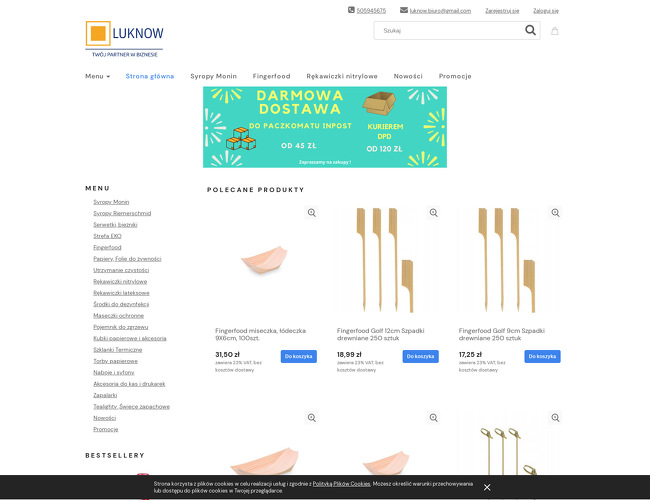This screenshot has height=500, width=650.
Task: Open the Syropy Monin navigation tab
Action: tap(213, 76)
